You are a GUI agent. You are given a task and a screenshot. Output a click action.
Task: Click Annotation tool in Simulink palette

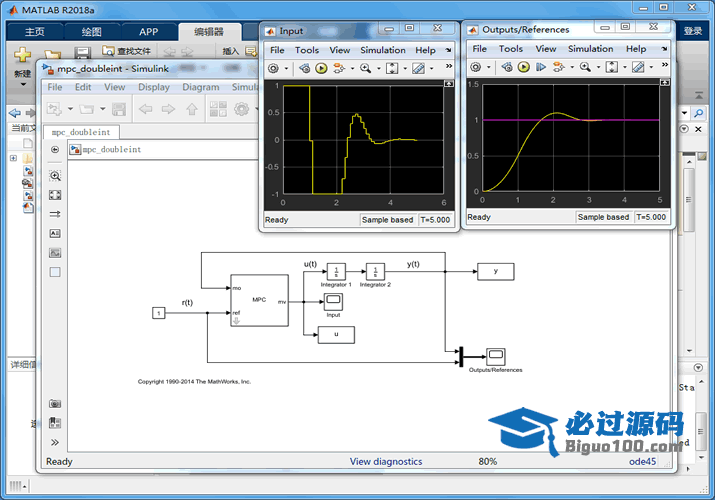(x=55, y=233)
